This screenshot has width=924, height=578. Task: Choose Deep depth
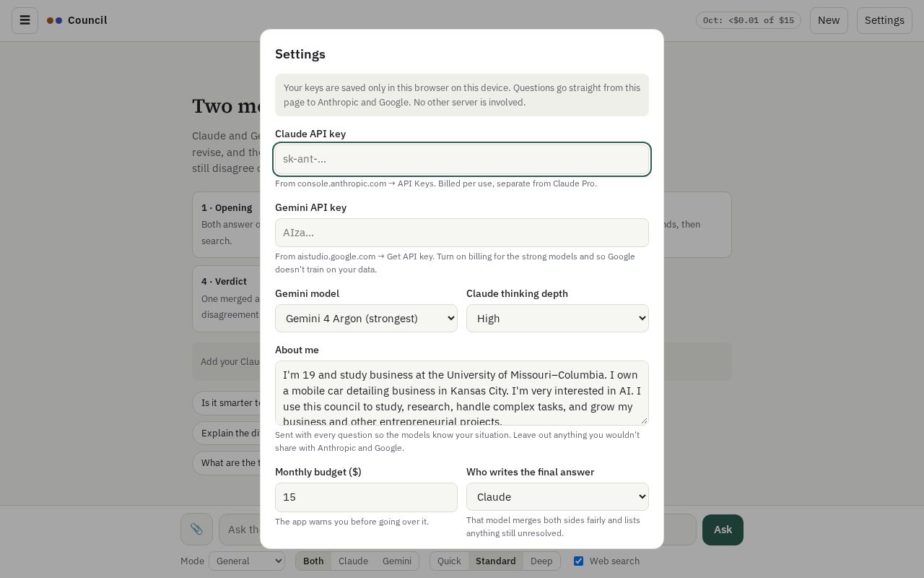click(541, 561)
